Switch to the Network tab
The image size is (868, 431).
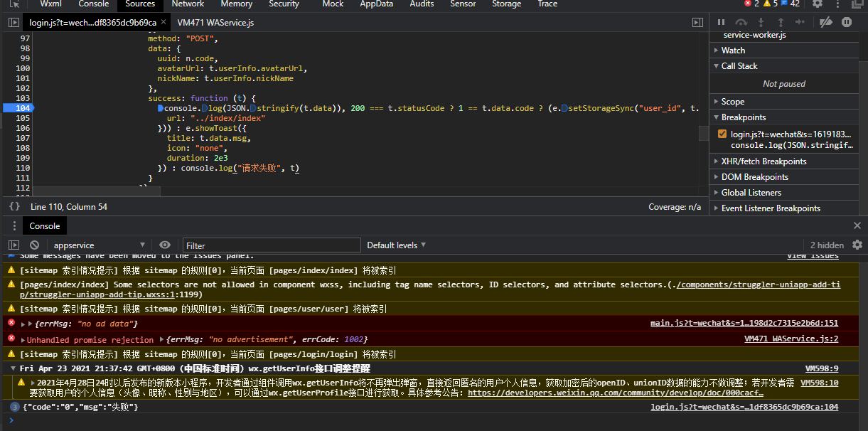pyautogui.click(x=188, y=4)
